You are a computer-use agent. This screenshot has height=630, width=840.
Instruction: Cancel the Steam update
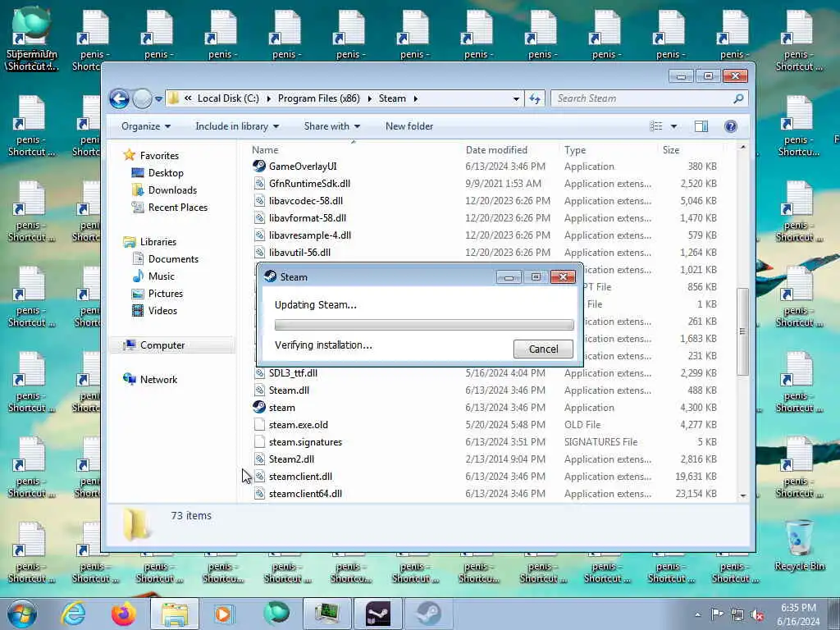543,349
